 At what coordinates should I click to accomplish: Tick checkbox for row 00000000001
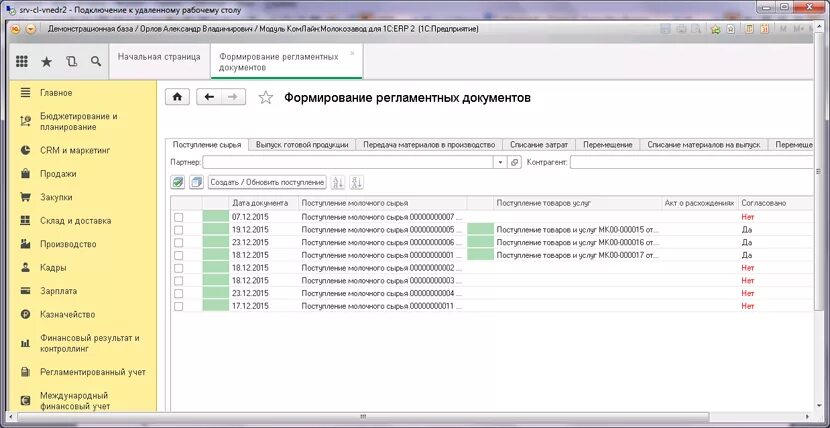click(x=179, y=255)
